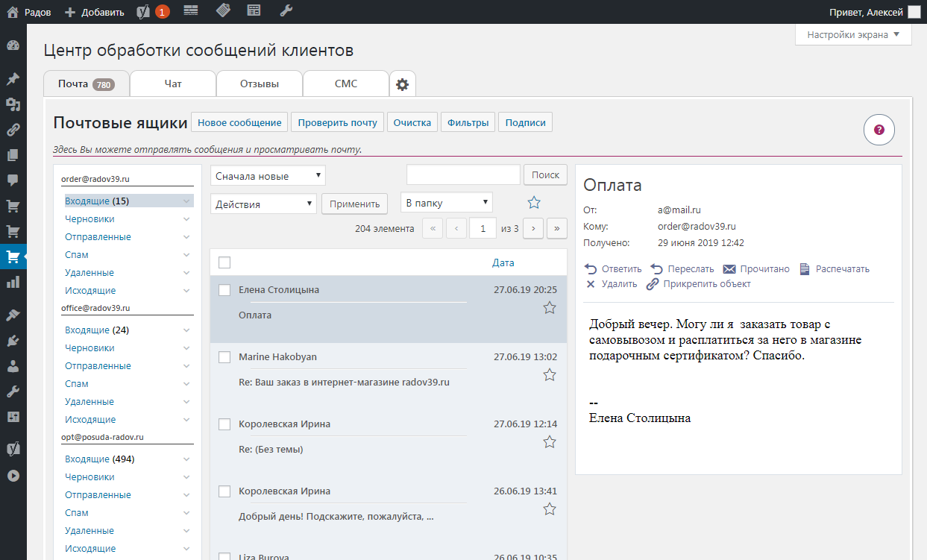Switch to the Отзывы tab
Screen dimensions: 927x560
(260, 84)
